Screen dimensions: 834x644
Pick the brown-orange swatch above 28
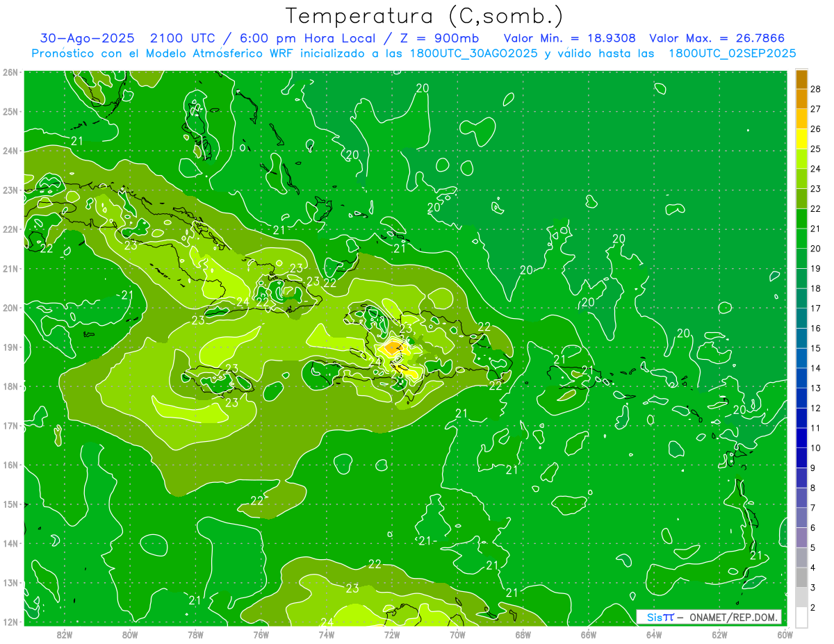tap(801, 79)
